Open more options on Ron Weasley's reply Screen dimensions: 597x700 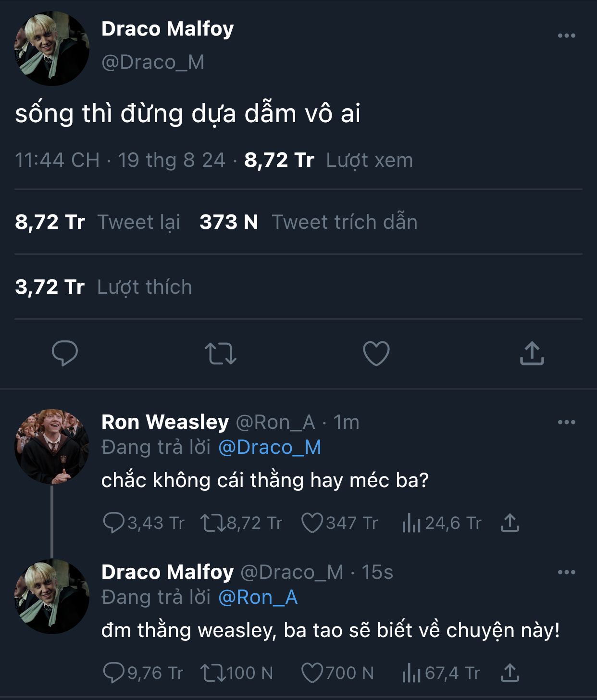[566, 422]
